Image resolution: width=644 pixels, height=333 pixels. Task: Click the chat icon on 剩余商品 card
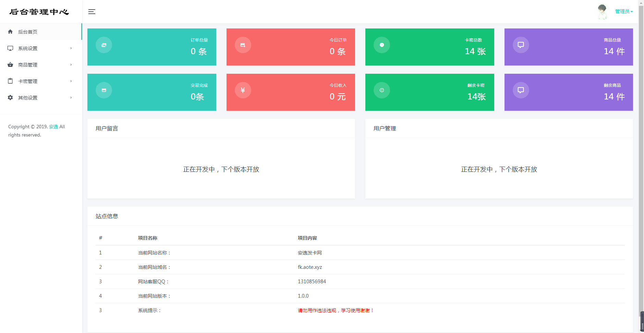[521, 90]
